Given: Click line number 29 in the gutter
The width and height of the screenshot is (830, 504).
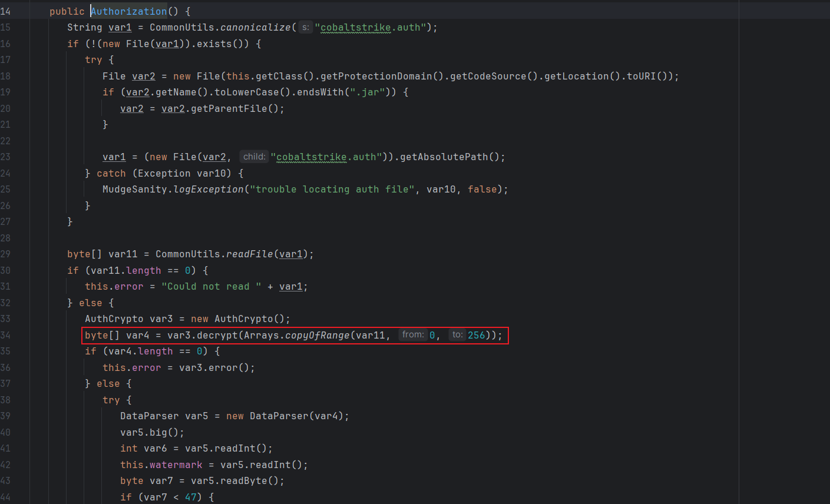Looking at the screenshot, I should 5,254.
